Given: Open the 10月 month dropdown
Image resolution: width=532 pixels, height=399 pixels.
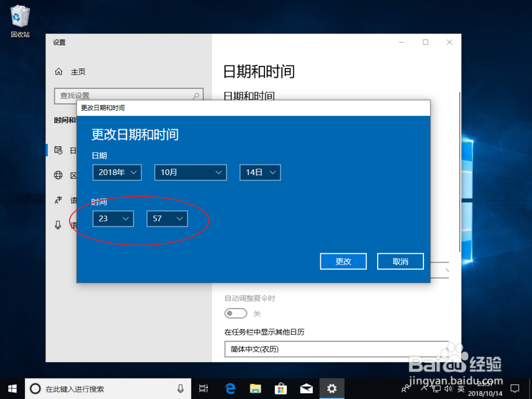Looking at the screenshot, I should (x=190, y=173).
